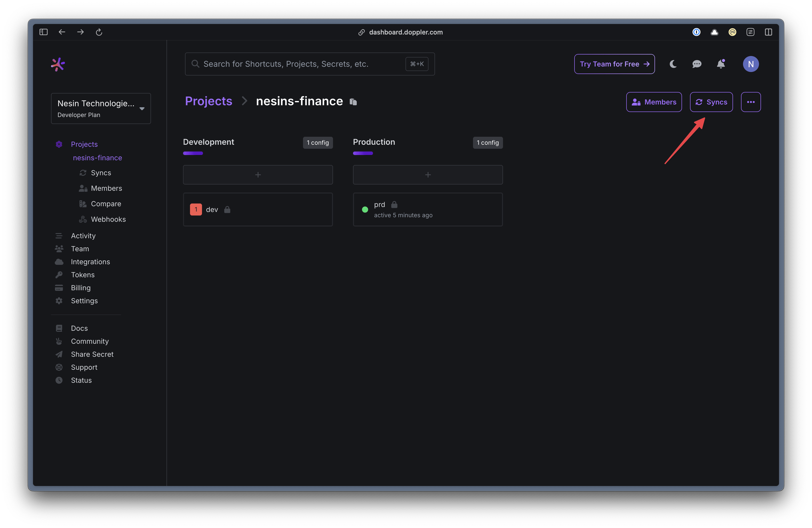
Task: Open the feedback chat bubble icon
Action: (697, 64)
